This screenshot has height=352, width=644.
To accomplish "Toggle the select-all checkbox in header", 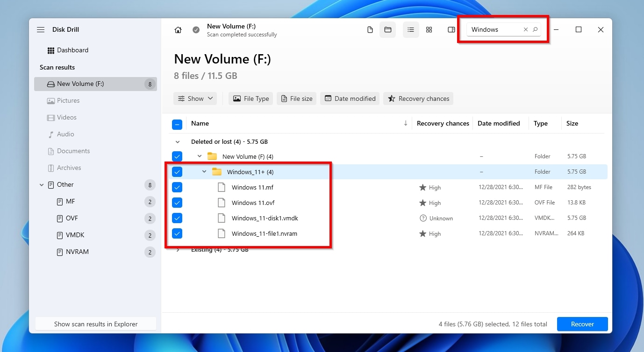I will (177, 124).
